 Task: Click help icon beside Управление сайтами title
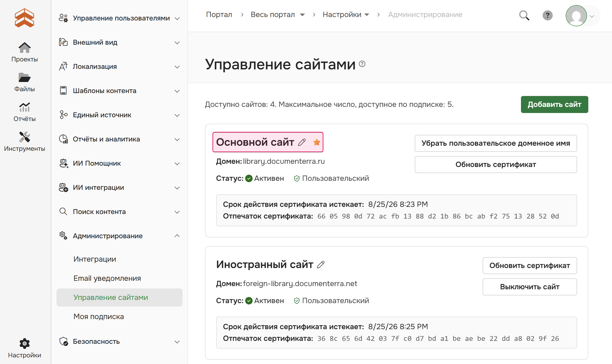tap(362, 64)
